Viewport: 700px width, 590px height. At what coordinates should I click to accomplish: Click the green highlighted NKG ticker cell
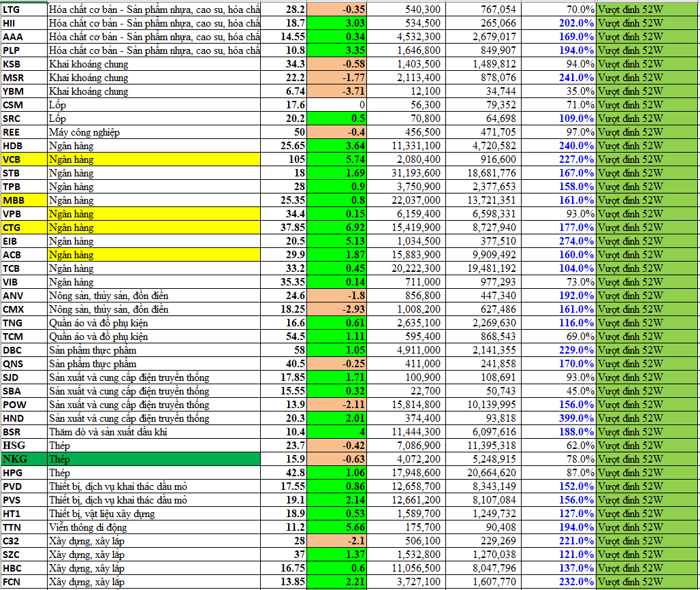point(23,459)
